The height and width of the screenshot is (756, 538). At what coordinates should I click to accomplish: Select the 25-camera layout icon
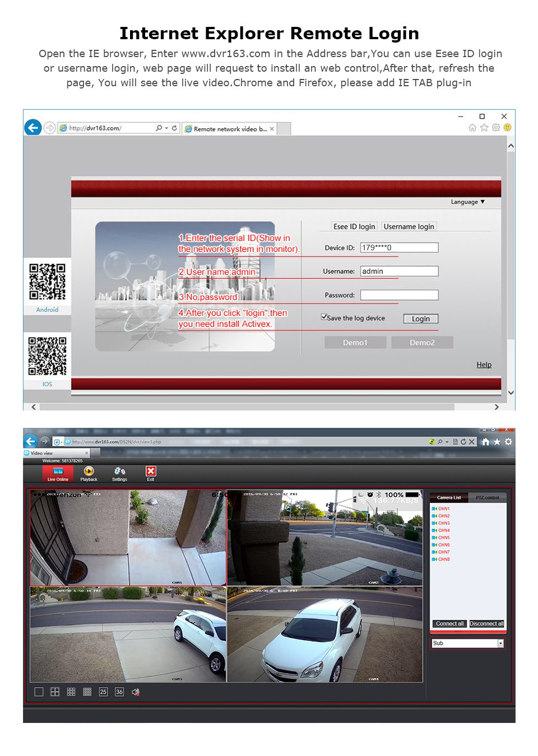tap(103, 692)
